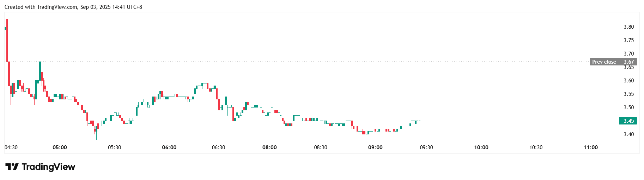
Task: Click the TradingView logo icon
Action: click(12, 167)
